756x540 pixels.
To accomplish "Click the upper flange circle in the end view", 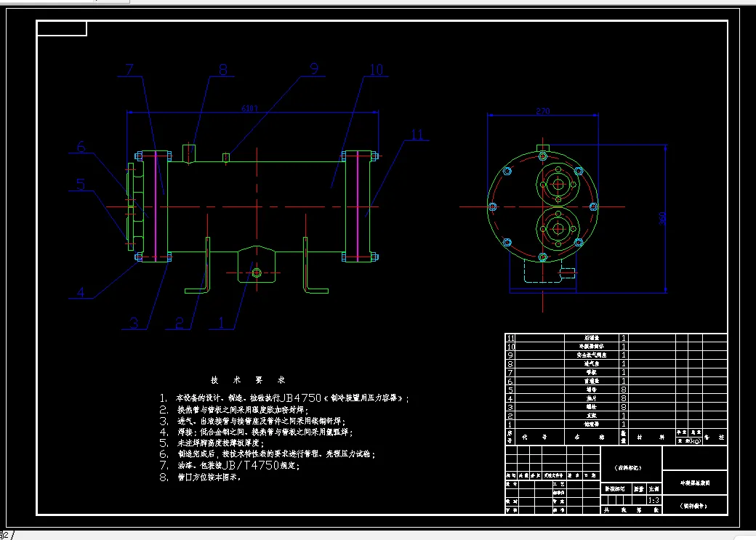I will pyautogui.click(x=558, y=184).
